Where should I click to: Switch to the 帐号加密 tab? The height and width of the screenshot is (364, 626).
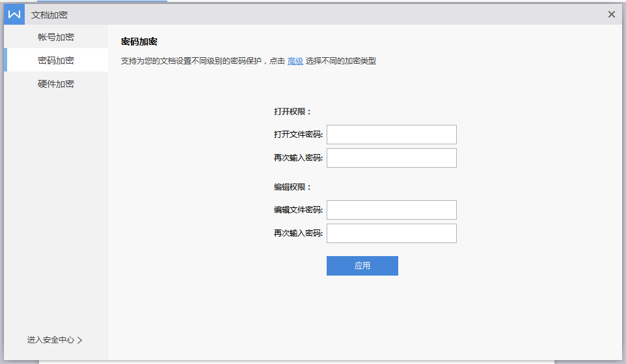pos(56,37)
